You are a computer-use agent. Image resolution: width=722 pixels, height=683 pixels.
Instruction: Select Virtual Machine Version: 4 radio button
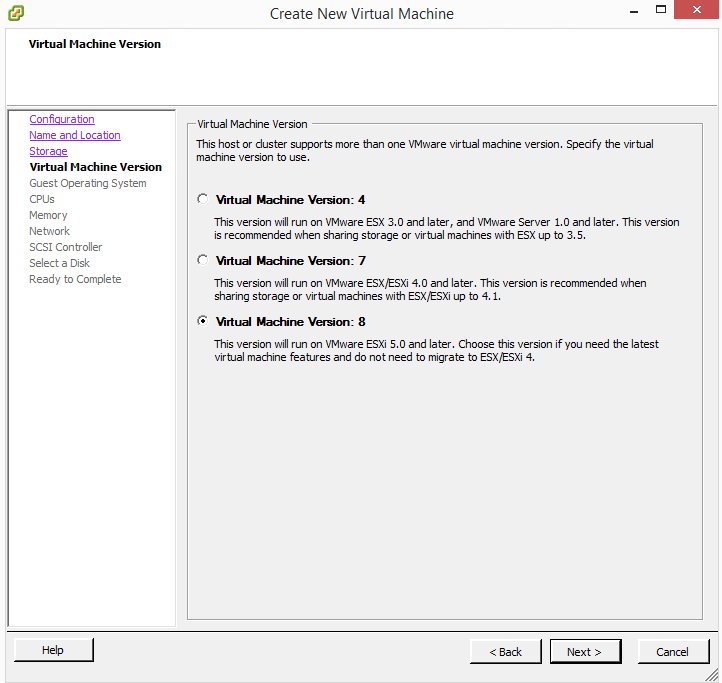[202, 199]
